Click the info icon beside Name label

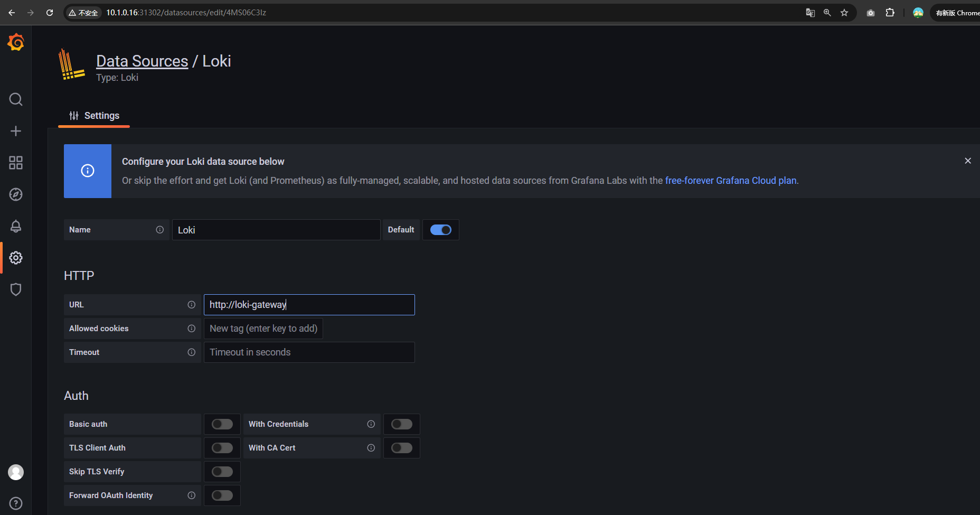(x=159, y=230)
